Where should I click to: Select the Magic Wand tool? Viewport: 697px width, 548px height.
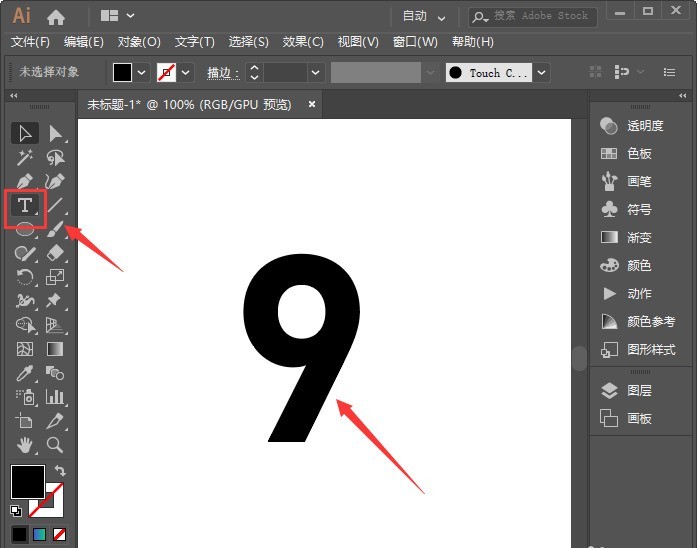[x=25, y=158]
